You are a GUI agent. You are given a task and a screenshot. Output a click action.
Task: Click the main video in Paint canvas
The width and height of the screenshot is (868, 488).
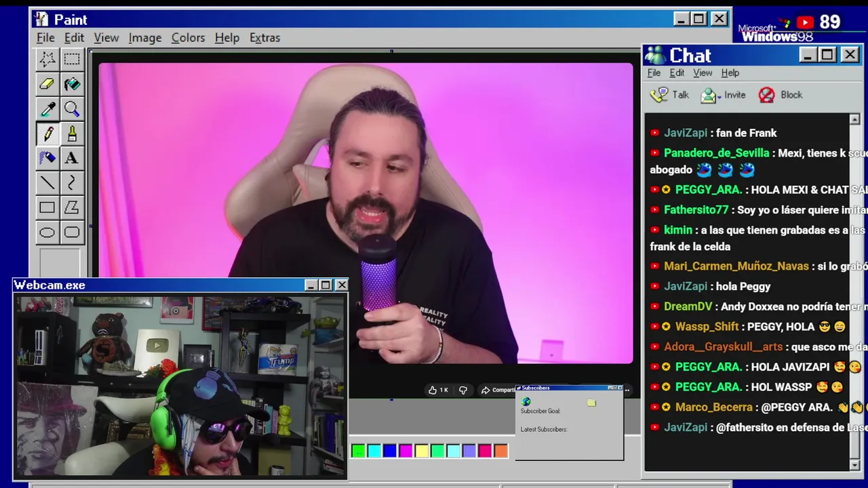[366, 213]
